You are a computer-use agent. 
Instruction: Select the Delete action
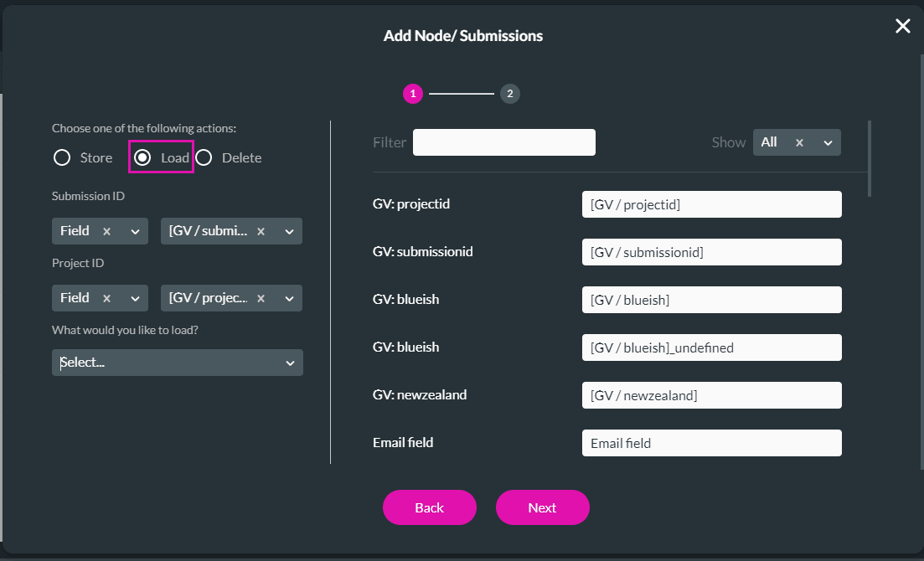pyautogui.click(x=204, y=157)
